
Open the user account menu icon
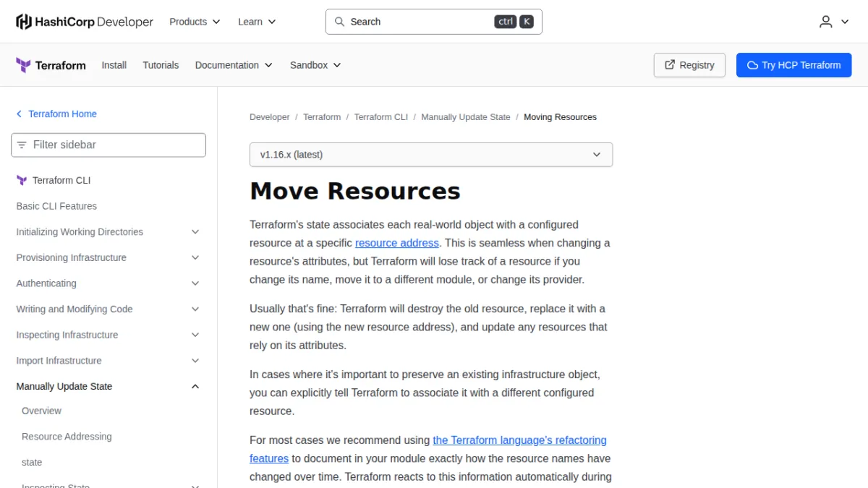click(x=826, y=22)
